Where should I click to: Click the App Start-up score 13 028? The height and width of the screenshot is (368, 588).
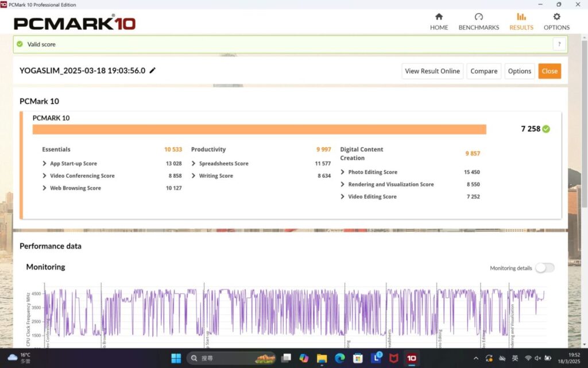click(x=173, y=163)
